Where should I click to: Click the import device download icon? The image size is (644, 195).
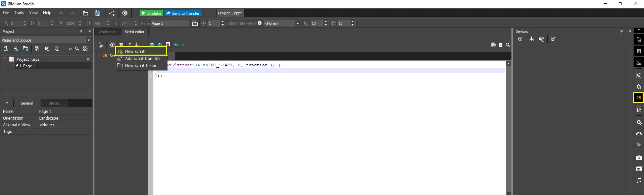click(532, 39)
